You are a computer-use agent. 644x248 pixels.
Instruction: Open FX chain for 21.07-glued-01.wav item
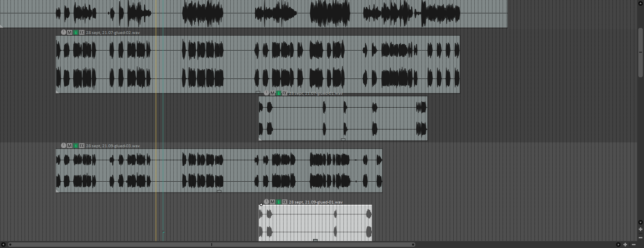tap(285, 93)
